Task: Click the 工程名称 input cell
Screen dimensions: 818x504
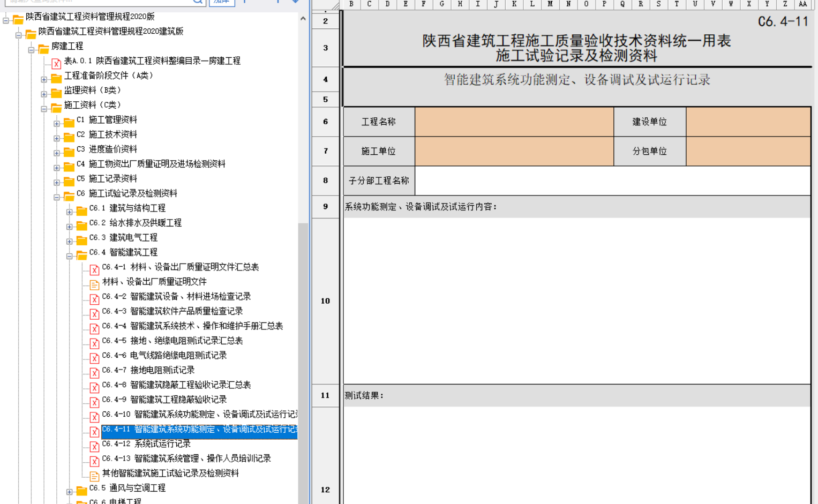Action: coord(514,122)
